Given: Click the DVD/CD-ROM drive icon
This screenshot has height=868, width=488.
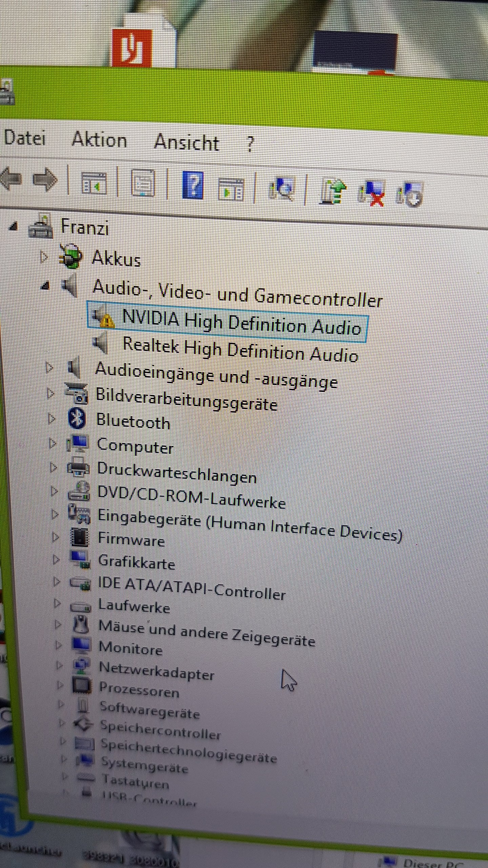Looking at the screenshot, I should point(79,491).
